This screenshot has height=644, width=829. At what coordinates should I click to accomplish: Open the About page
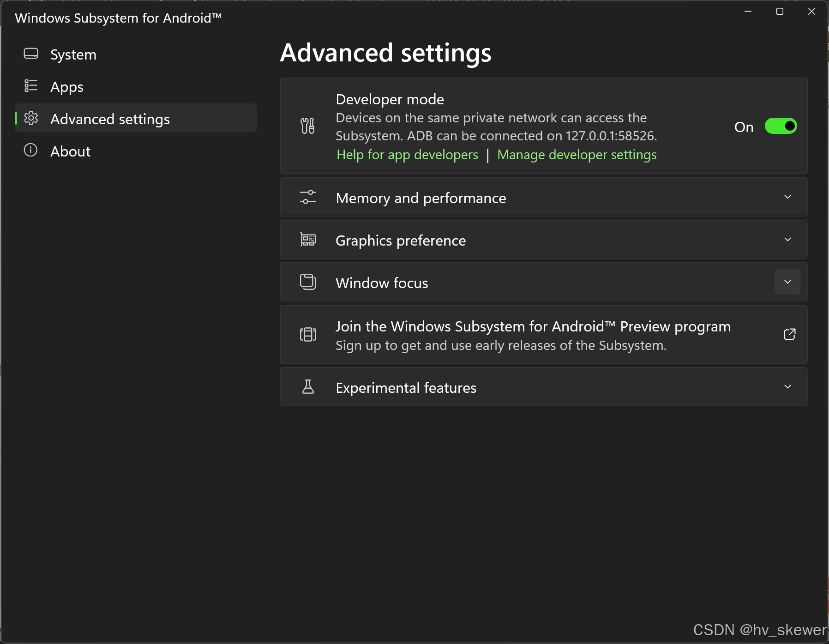[136, 151]
